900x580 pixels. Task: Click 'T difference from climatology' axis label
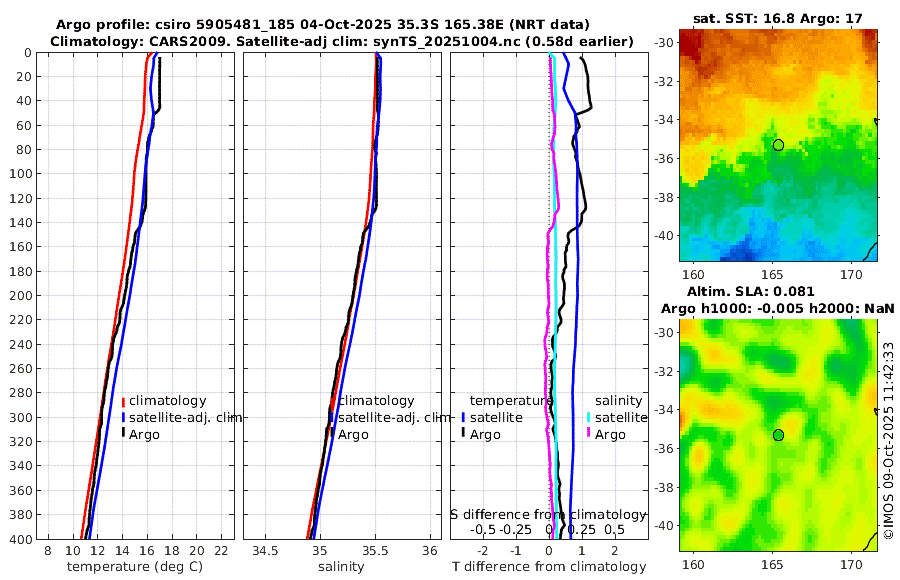point(549,567)
